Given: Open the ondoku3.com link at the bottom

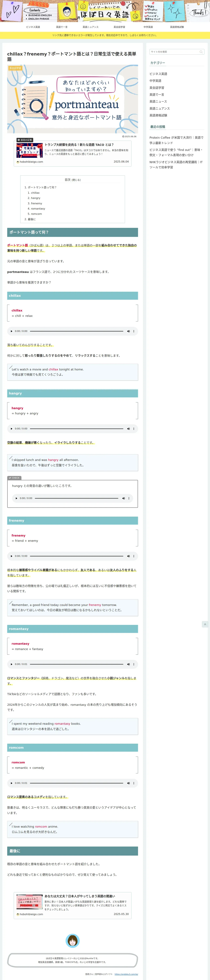Looking at the screenshot, I should [x=126, y=974].
